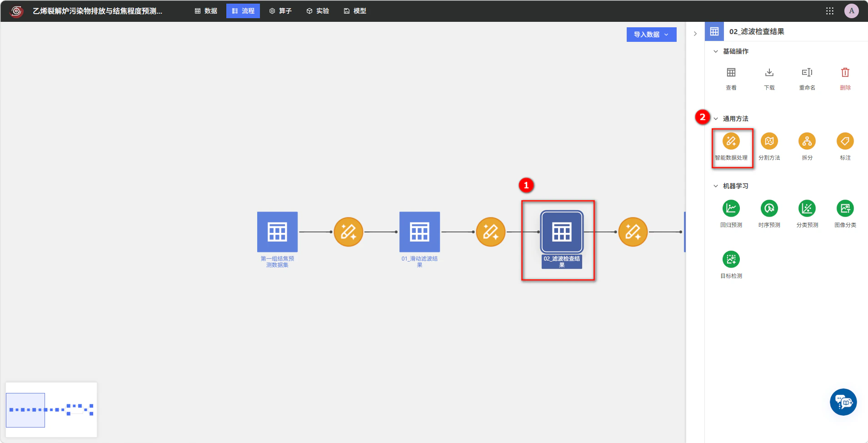Collapse the 机器学习 section

716,186
